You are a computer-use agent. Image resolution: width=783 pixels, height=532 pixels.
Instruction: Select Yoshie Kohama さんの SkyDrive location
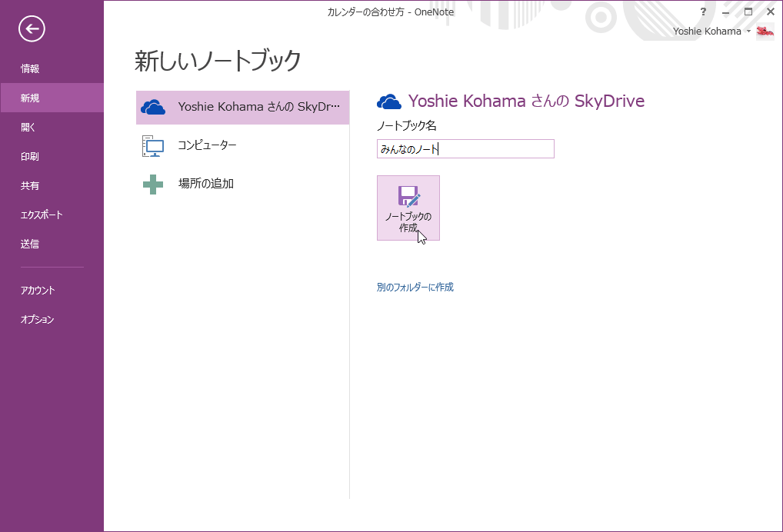[243, 108]
